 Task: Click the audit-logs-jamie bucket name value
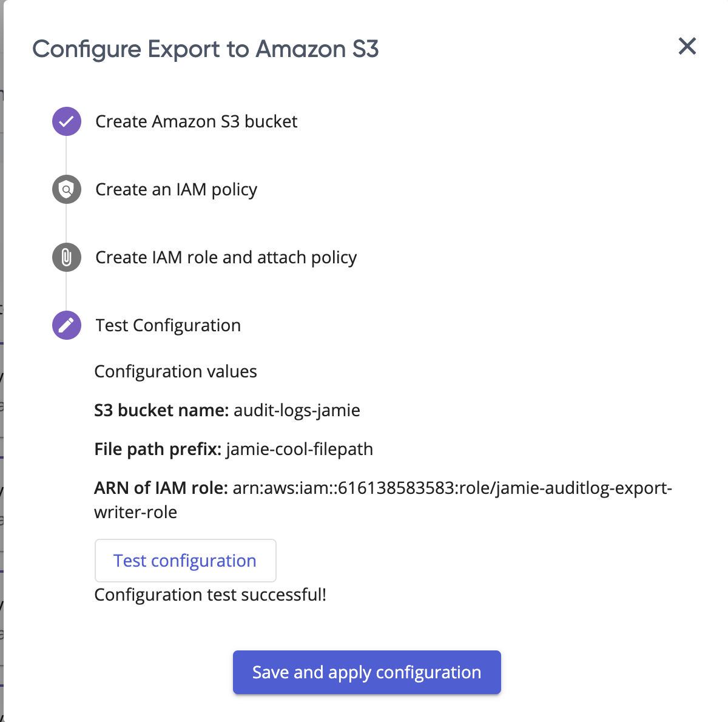click(x=297, y=411)
